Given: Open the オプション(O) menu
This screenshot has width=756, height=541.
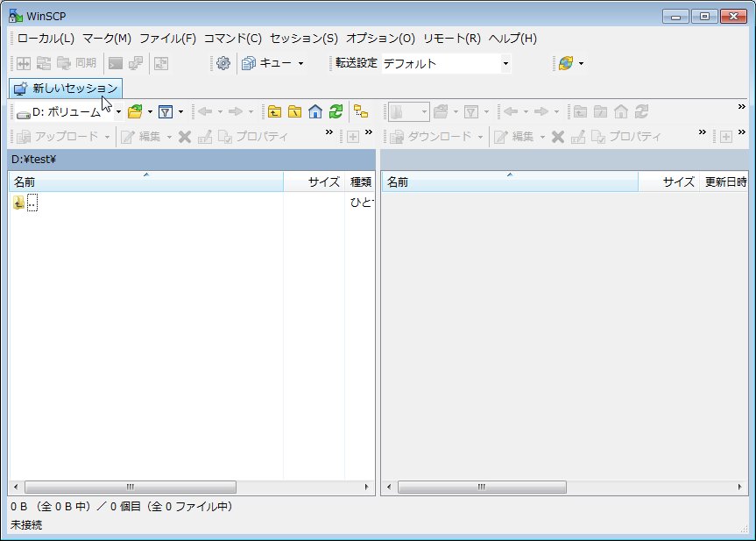Looking at the screenshot, I should click(380, 39).
